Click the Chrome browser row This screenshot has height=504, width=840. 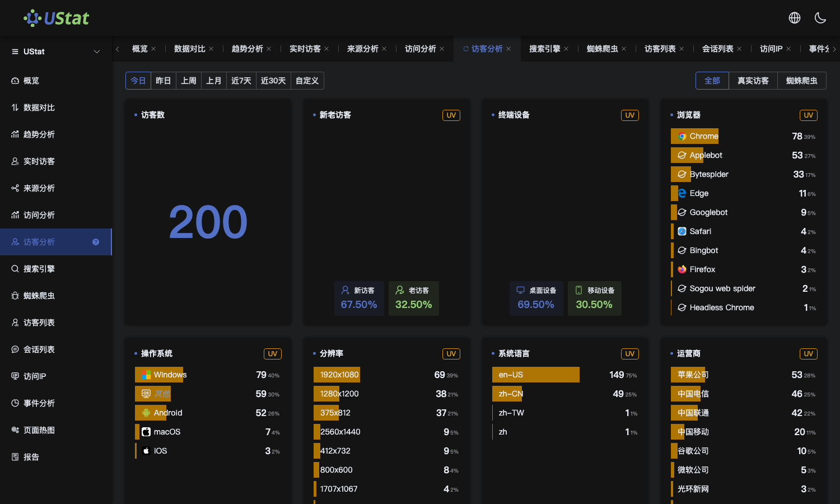[744, 136]
